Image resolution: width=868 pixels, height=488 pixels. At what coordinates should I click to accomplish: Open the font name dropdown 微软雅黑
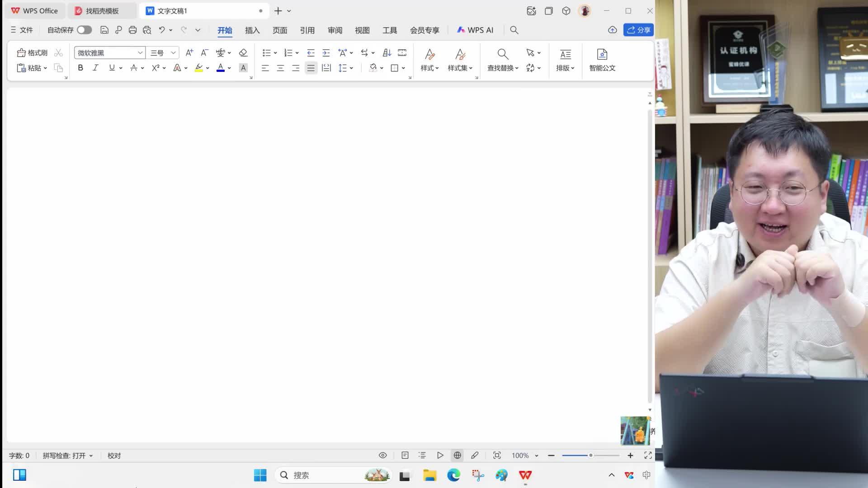tap(140, 53)
